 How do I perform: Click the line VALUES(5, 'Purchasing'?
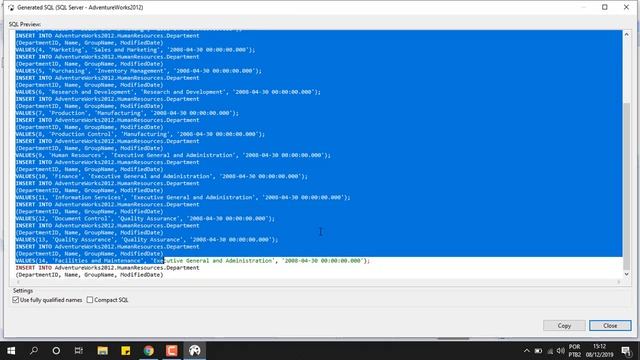point(139,71)
